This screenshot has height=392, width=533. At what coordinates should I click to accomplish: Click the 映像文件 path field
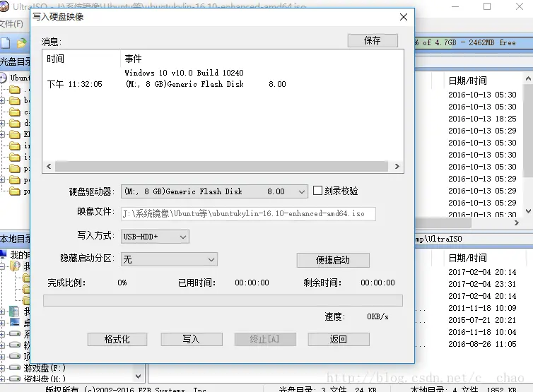point(248,214)
